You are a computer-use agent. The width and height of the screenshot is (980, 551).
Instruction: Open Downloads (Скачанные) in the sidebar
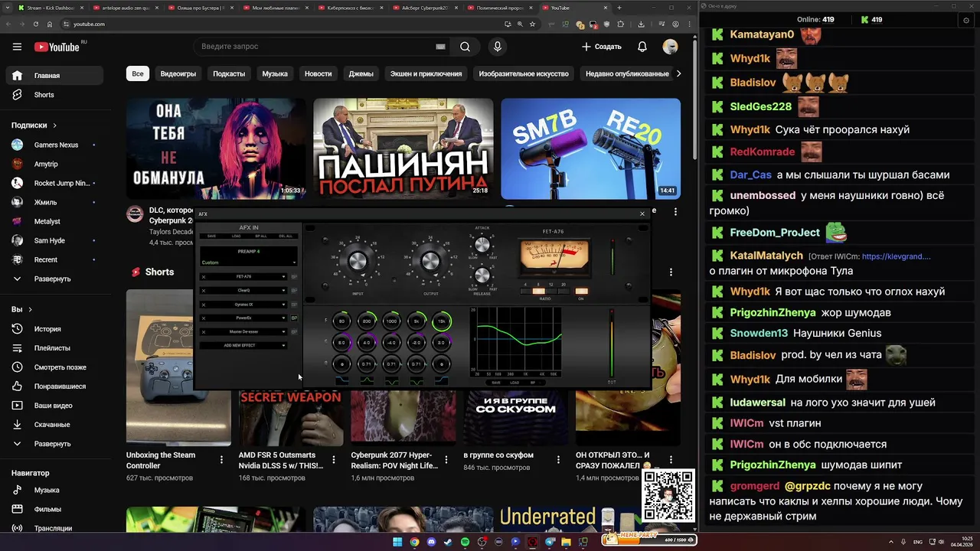pyautogui.click(x=55, y=425)
